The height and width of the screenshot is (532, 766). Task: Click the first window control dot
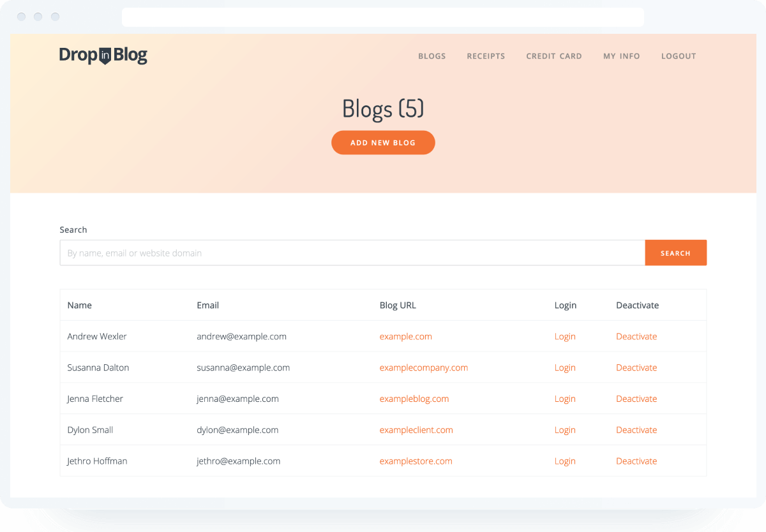click(x=22, y=17)
